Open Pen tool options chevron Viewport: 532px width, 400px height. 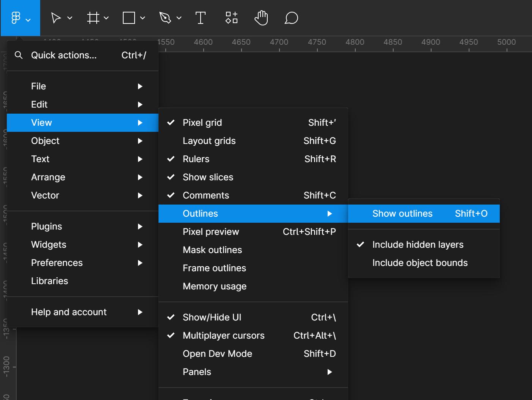[x=179, y=18]
